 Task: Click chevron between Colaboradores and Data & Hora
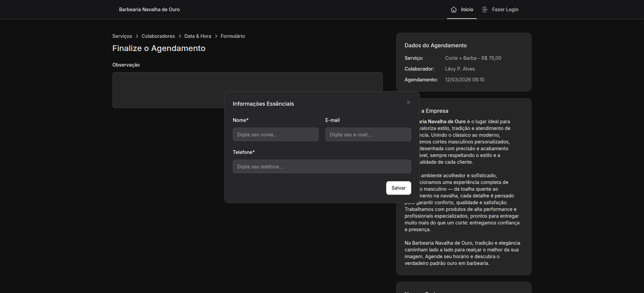pos(180,36)
